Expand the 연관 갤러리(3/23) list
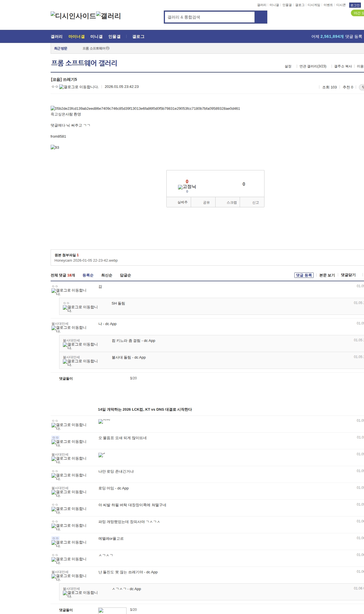Viewport: 364px width, 614px height. (x=313, y=66)
